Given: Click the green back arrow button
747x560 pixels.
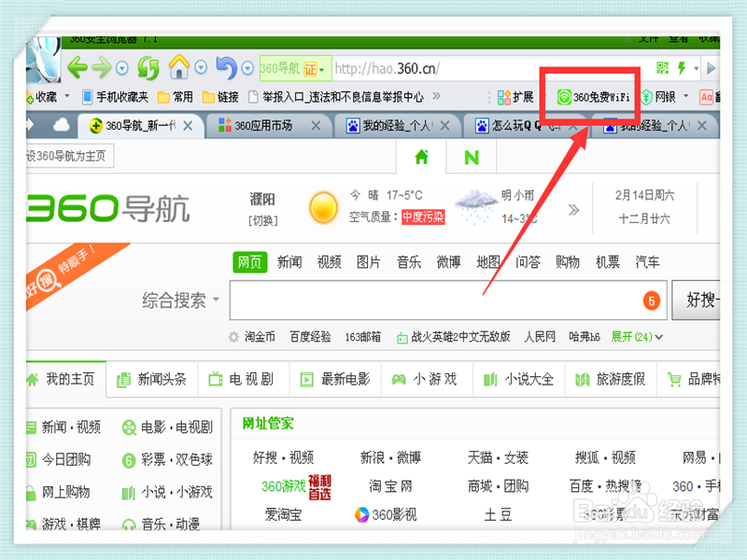Looking at the screenshot, I should point(78,67).
